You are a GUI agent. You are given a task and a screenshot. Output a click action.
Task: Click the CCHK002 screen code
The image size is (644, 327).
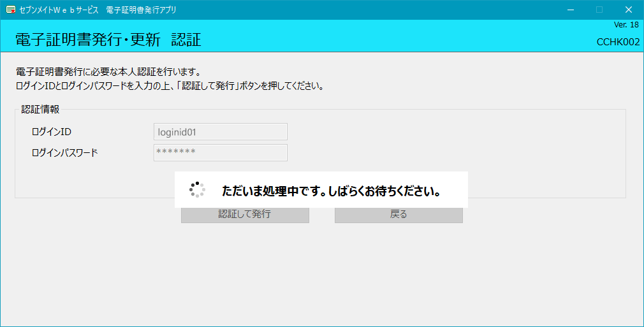618,42
